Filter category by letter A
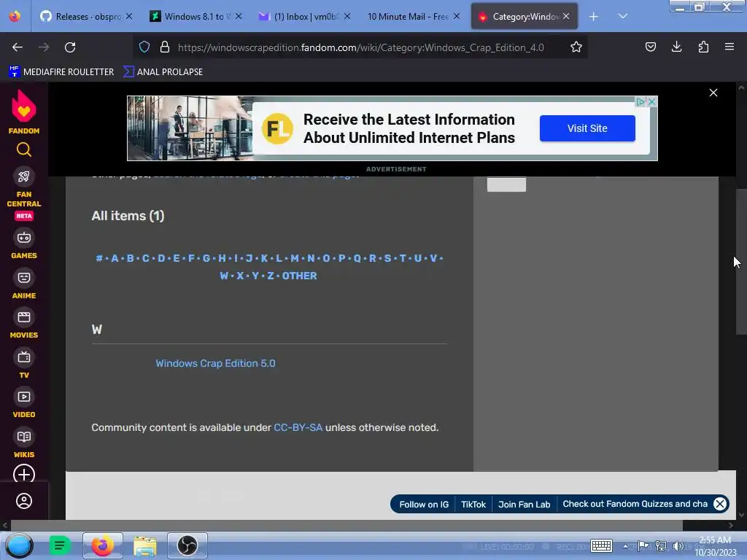747x560 pixels. point(115,258)
